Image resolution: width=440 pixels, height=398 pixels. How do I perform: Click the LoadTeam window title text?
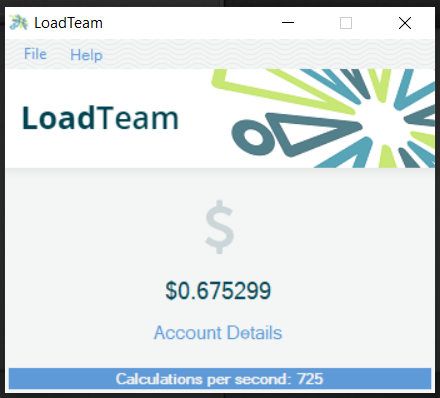(68, 23)
